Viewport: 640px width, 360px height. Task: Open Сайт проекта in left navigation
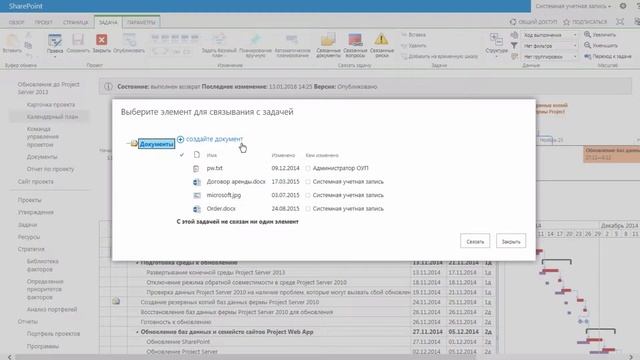pos(36,182)
